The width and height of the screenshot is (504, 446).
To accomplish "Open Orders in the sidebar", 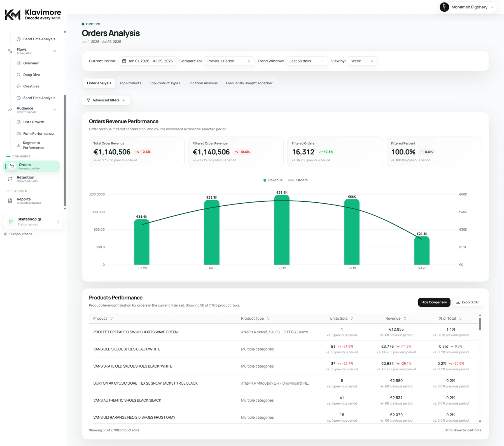I will click(32, 166).
